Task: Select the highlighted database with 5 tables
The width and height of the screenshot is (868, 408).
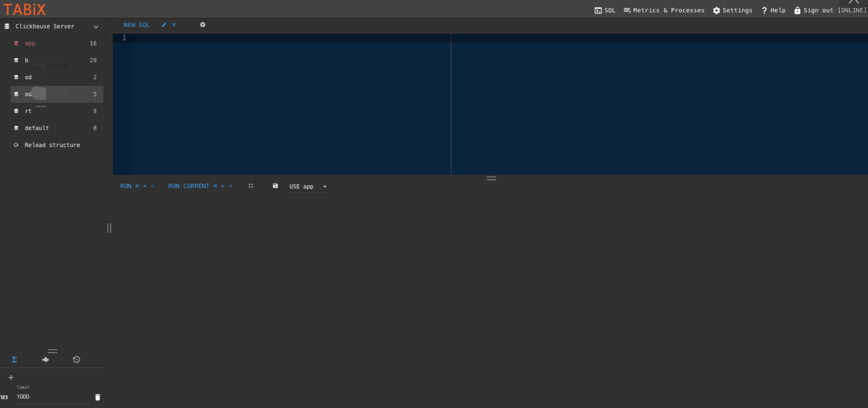Action: [x=57, y=94]
